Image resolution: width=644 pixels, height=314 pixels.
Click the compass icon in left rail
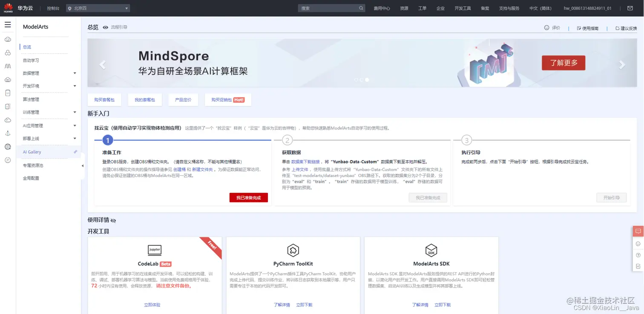point(8,160)
